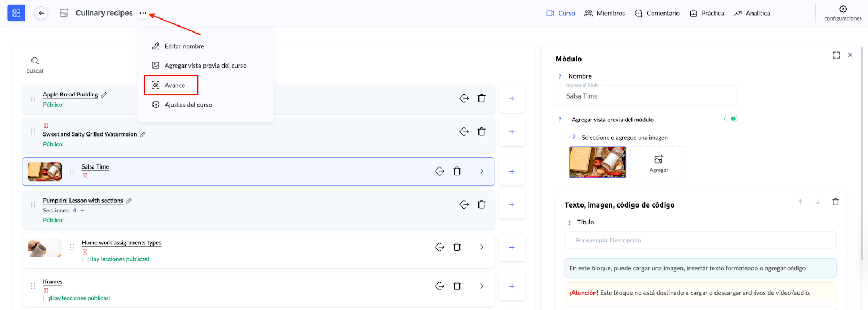Viewport: 868px width, 310px height.
Task: Open the search icon labeled buscar
Action: tap(35, 61)
